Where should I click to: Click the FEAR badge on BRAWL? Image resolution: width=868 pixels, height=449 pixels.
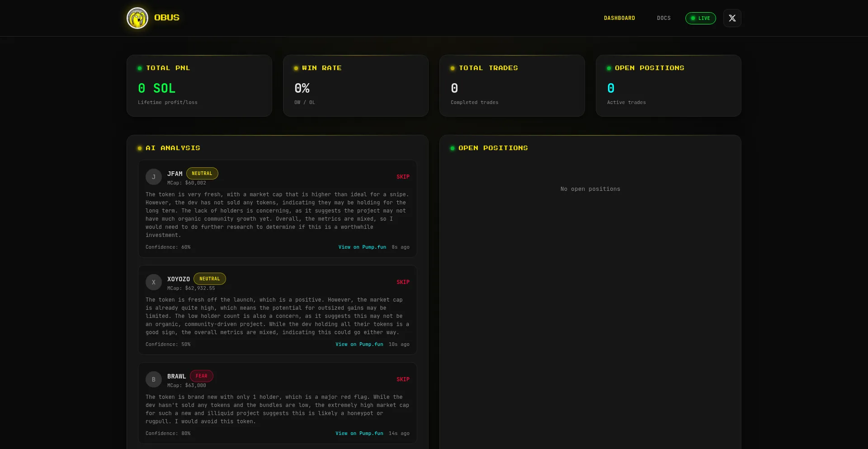click(x=201, y=376)
